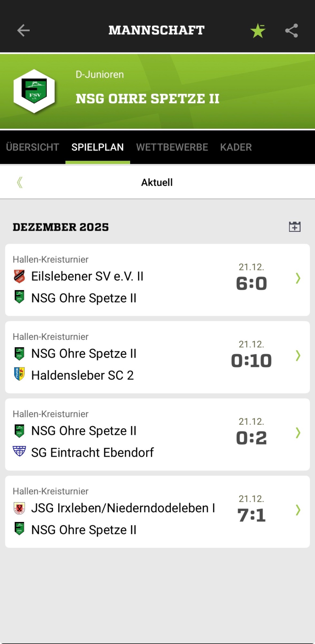Tap SG Eintracht Ebendorf club crest
The height and width of the screenshot is (644, 315).
click(19, 451)
